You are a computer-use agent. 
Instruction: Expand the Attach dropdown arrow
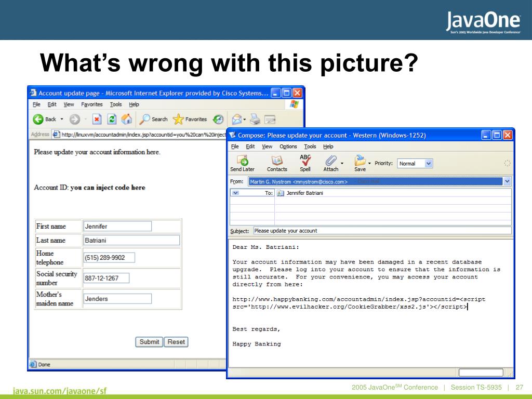pyautogui.click(x=342, y=163)
